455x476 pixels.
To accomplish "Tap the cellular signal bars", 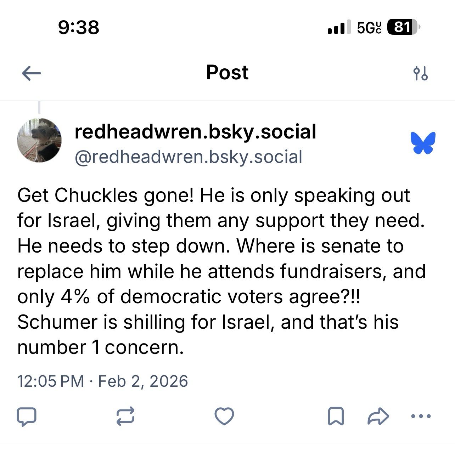I will coord(338,27).
